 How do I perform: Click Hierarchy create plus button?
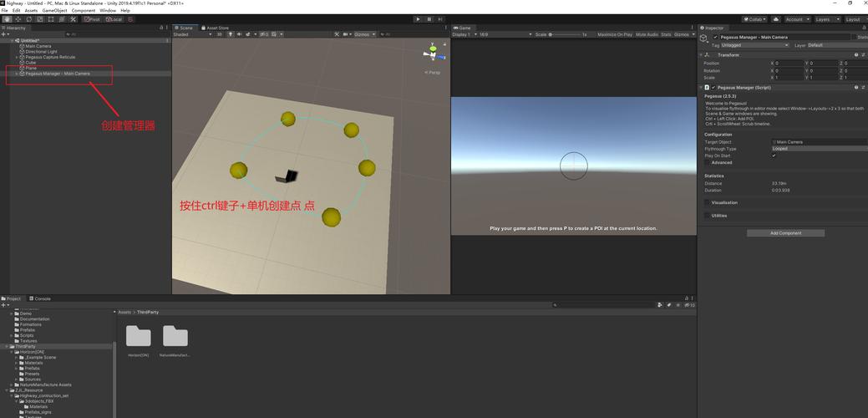point(4,34)
